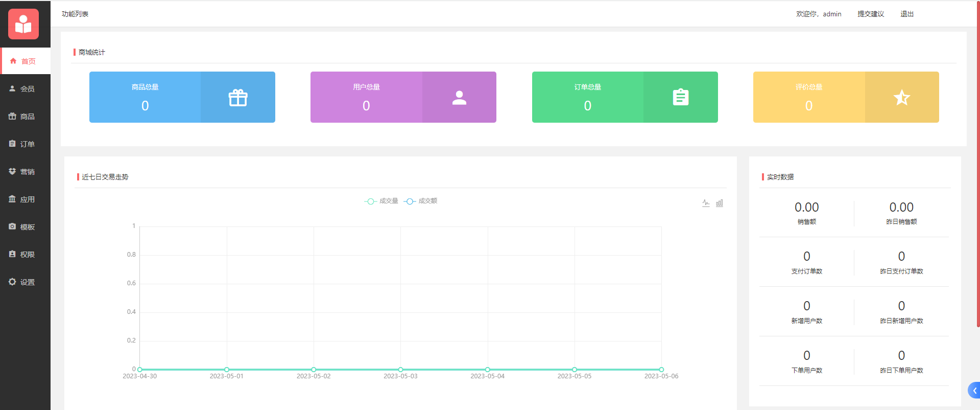
Task: Switch chart to line view icon
Action: click(706, 203)
